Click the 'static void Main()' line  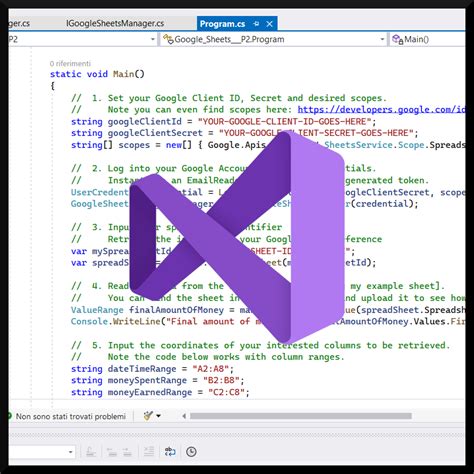coord(97,74)
